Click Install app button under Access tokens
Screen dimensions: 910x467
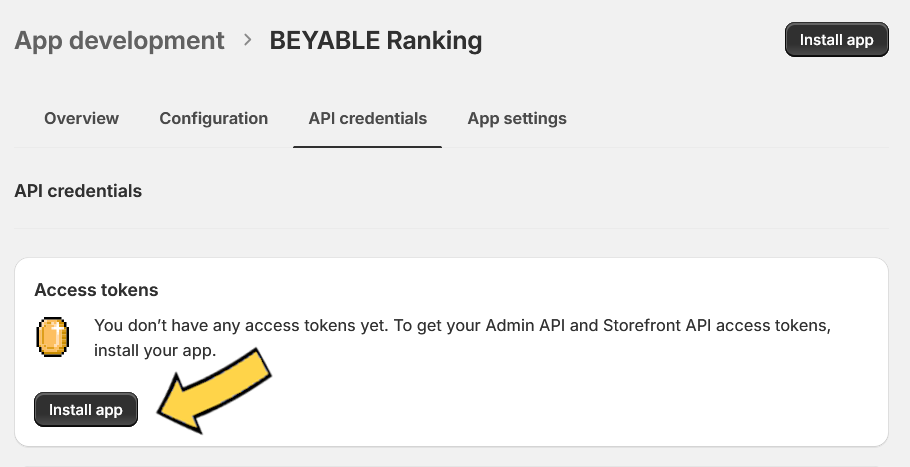pos(86,410)
